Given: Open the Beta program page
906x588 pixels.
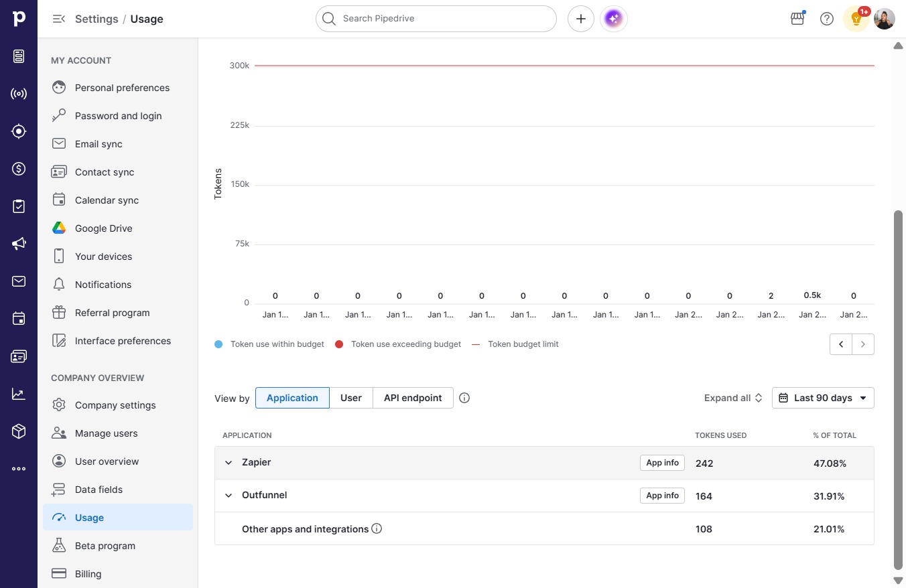Looking at the screenshot, I should tap(118, 546).
